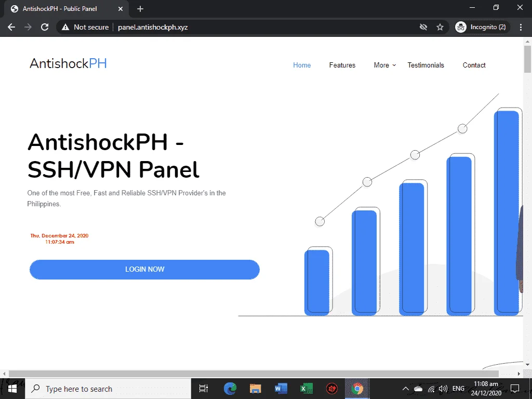
Task: Click the address bar URL panel.antishockph.xyz
Action: pos(153,27)
